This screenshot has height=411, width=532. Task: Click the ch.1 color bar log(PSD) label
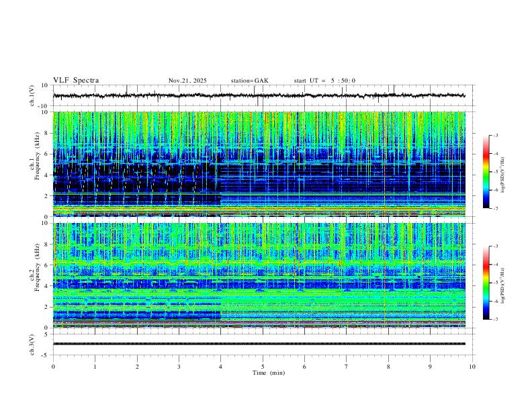[503, 175]
